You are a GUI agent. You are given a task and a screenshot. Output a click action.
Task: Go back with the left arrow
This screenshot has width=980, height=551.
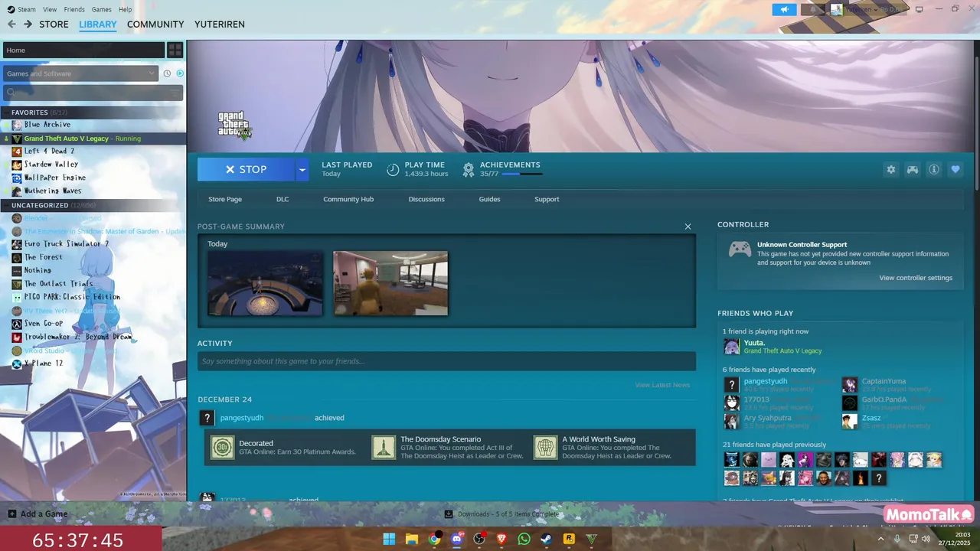(x=11, y=24)
